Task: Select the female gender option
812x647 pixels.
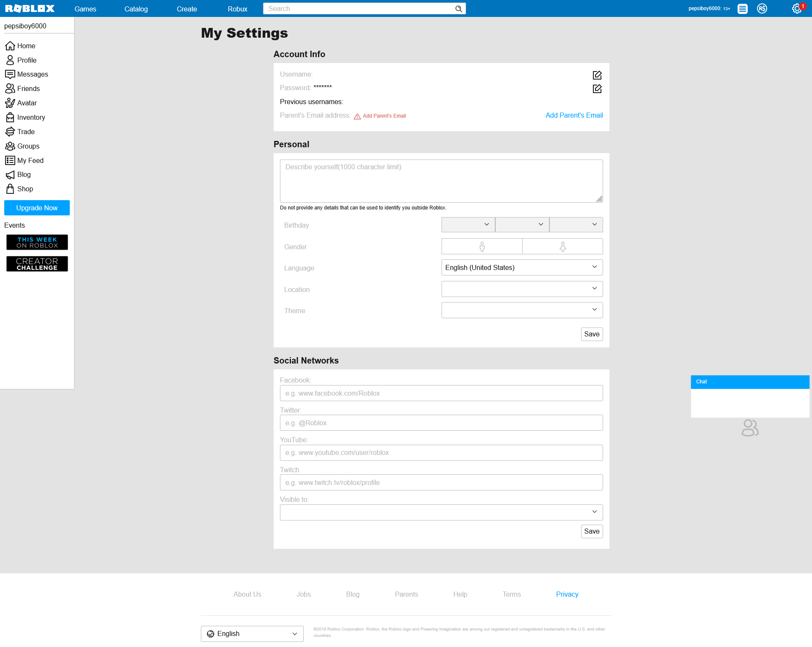Action: click(562, 246)
